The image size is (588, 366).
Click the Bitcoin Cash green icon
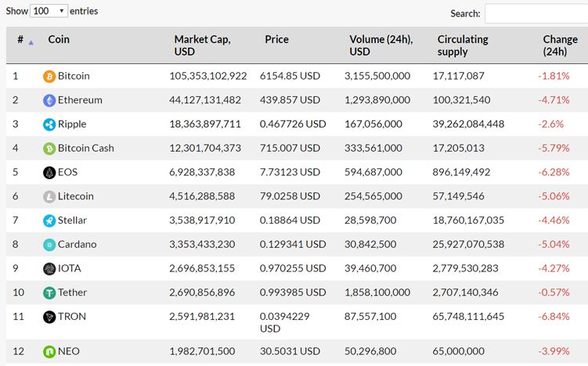pyautogui.click(x=49, y=149)
